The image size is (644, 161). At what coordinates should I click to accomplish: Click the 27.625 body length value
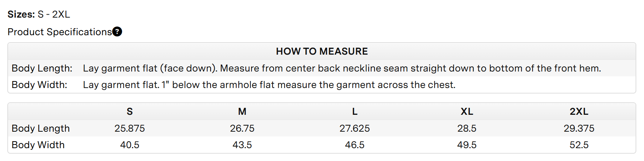(355, 128)
